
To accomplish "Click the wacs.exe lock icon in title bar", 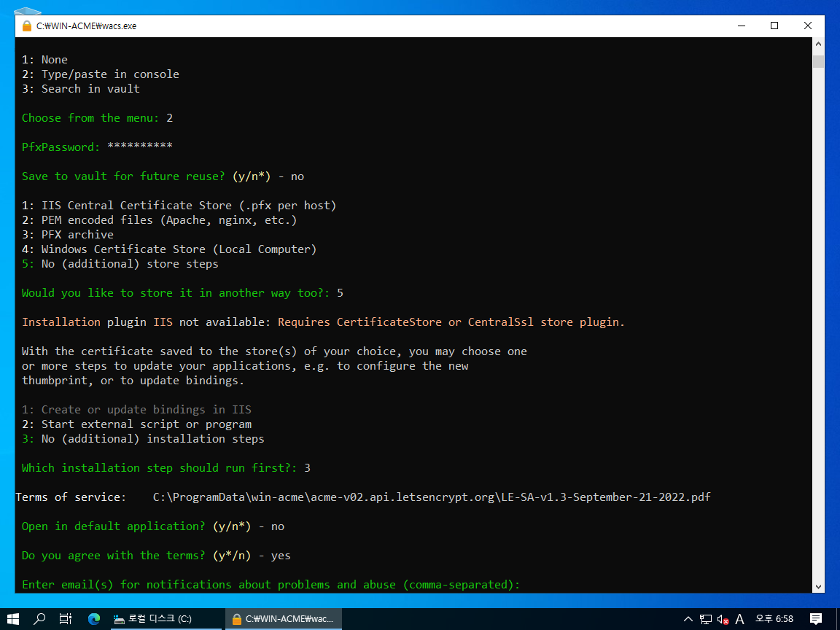I will pyautogui.click(x=27, y=26).
